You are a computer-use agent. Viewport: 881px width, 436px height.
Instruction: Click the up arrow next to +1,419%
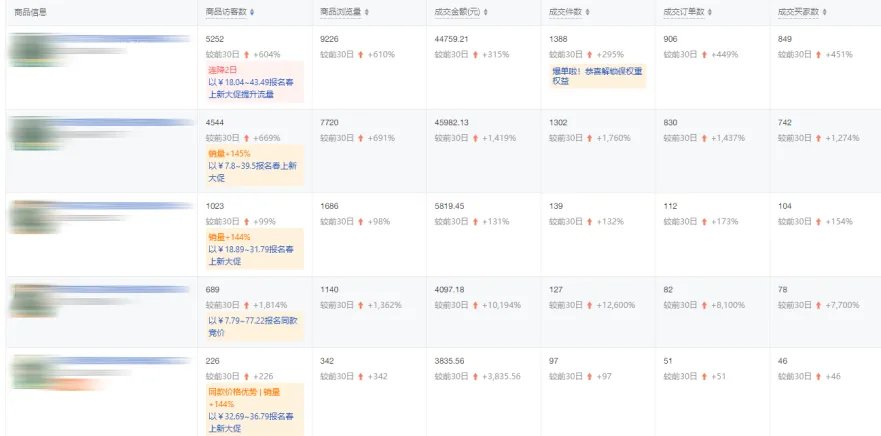(475, 138)
